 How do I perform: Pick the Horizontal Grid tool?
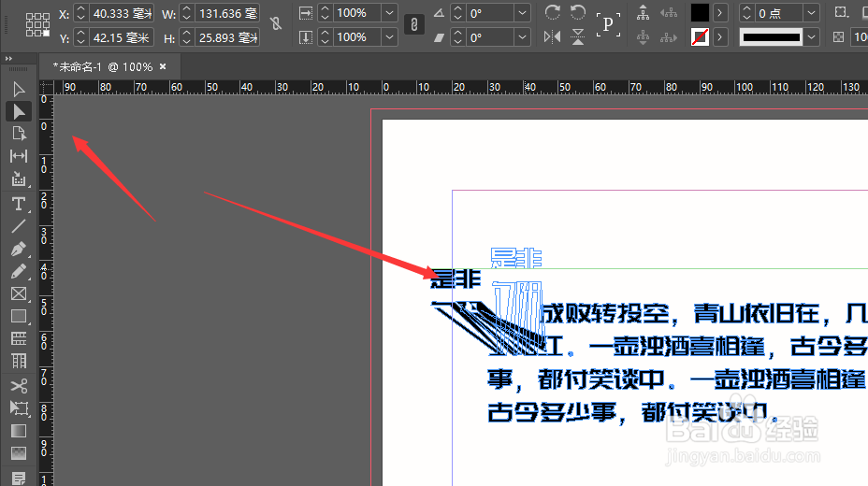[x=19, y=338]
